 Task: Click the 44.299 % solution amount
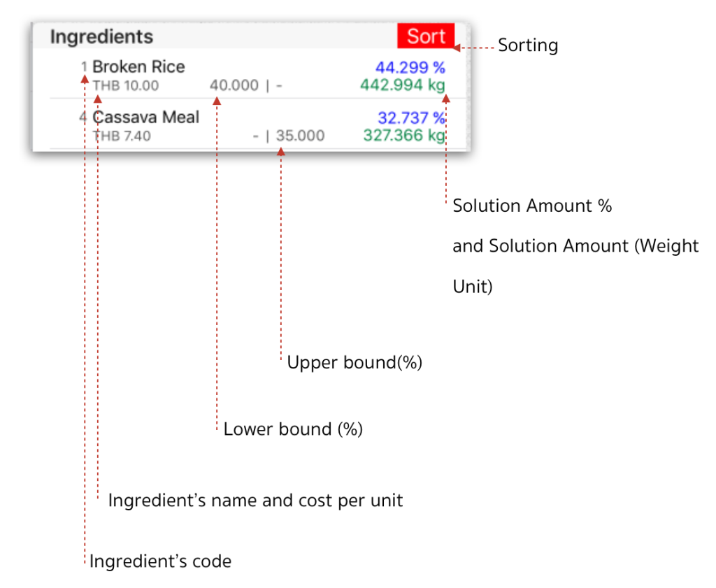pyautogui.click(x=410, y=67)
